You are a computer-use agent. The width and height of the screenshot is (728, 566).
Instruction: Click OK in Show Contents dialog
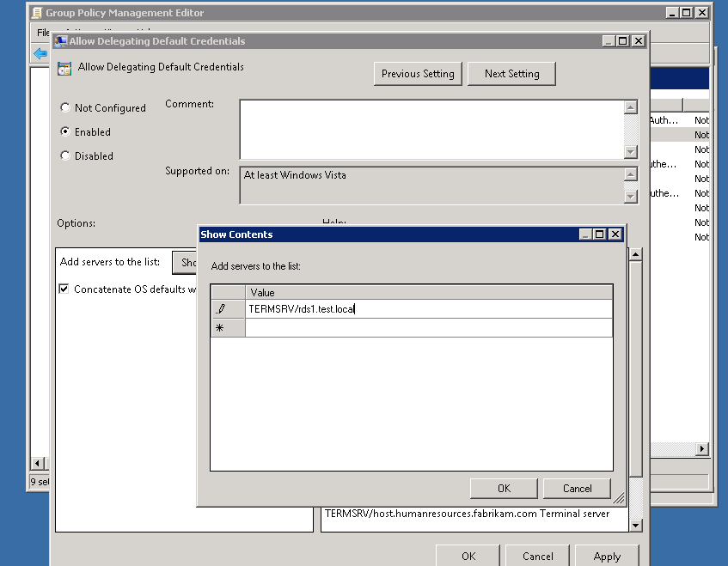(504, 489)
